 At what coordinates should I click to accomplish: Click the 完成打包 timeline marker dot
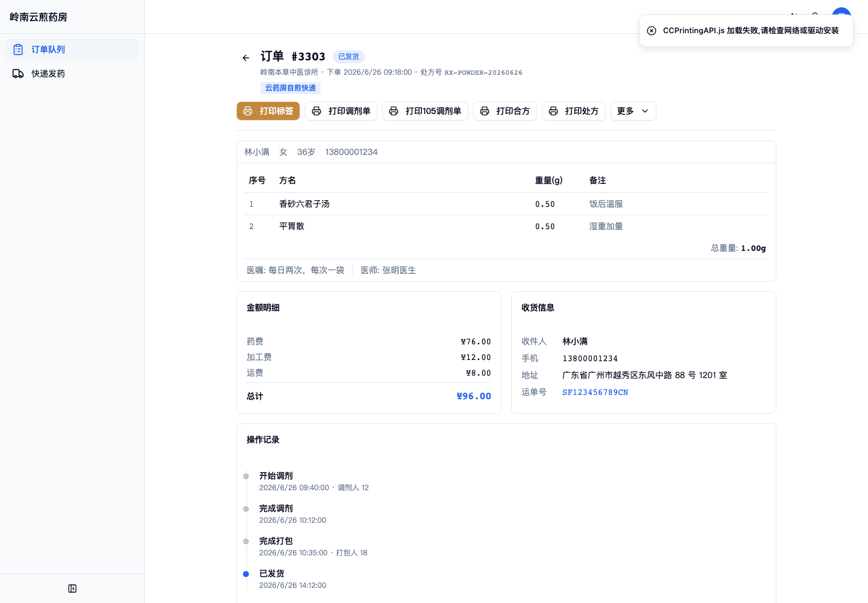246,541
